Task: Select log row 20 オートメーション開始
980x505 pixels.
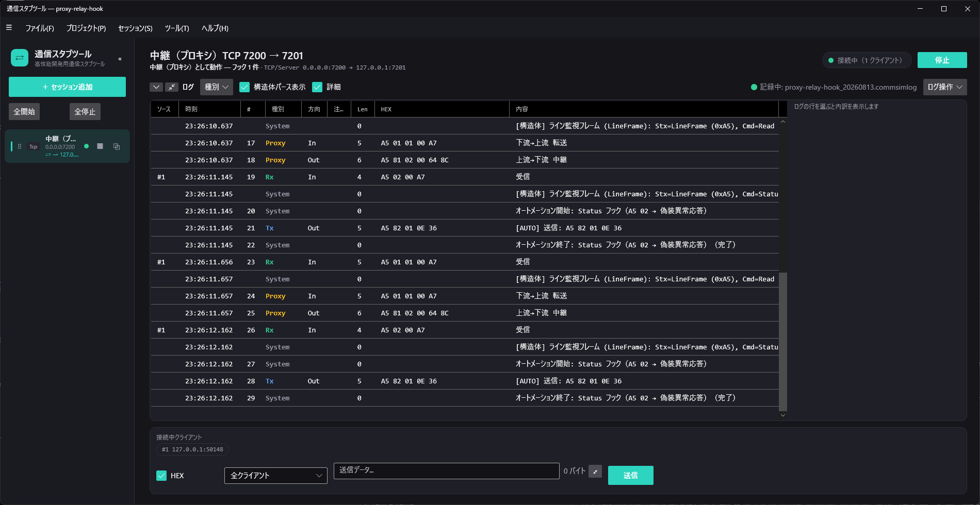Action: 465,211
